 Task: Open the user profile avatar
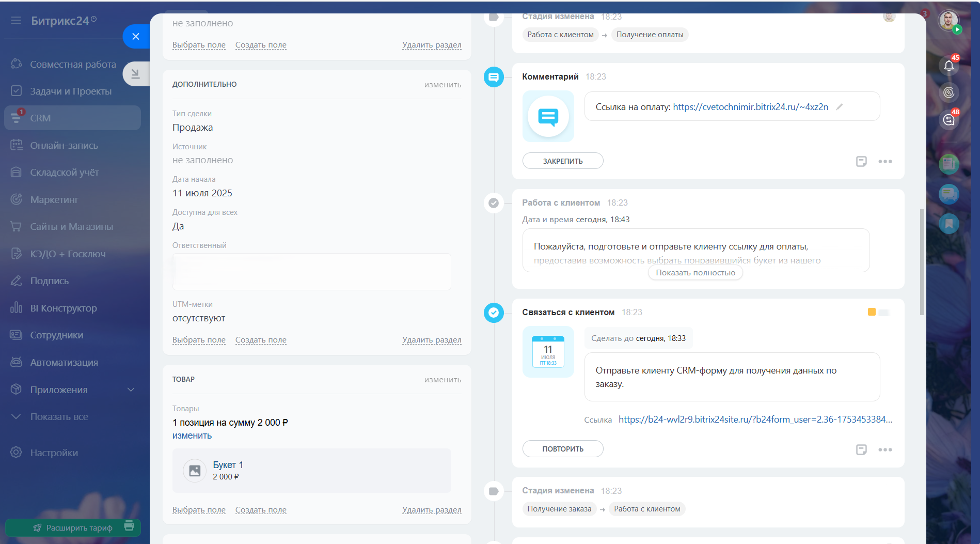(947, 21)
